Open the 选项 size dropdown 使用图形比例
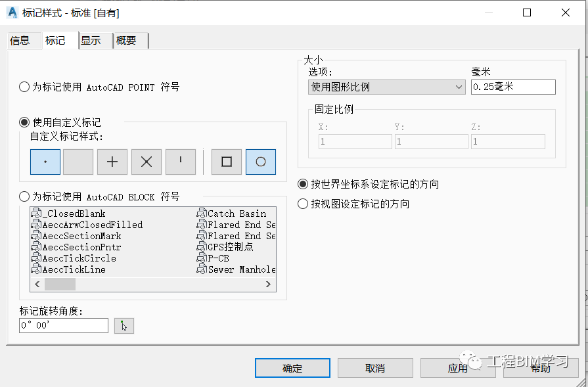The height and width of the screenshot is (387, 588). (x=386, y=87)
